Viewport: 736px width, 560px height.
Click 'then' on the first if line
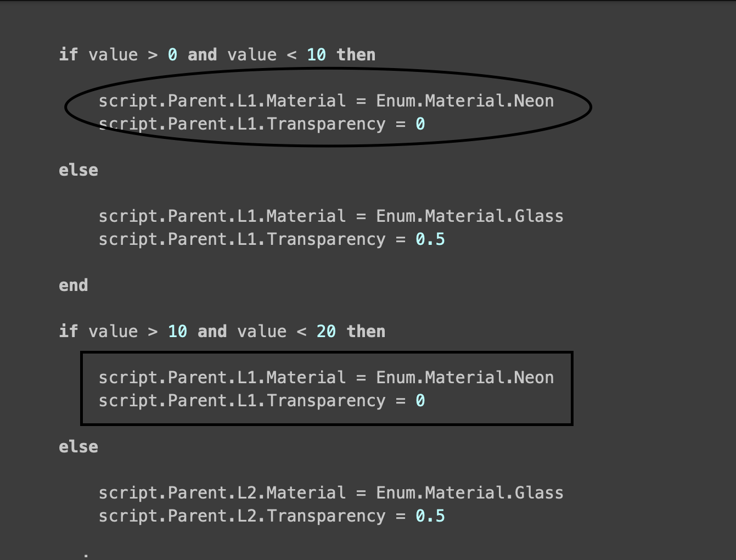pyautogui.click(x=356, y=54)
